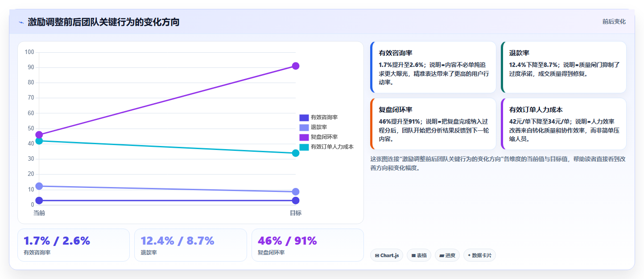Click the 100 y-axis tick label
Image resolution: width=644 pixels, height=279 pixels.
point(29,52)
